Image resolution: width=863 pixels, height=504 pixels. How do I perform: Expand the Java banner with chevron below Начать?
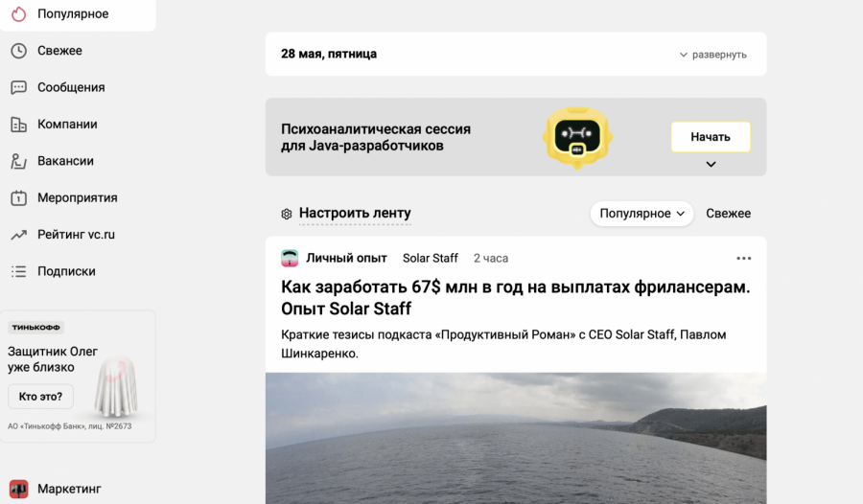coord(711,165)
